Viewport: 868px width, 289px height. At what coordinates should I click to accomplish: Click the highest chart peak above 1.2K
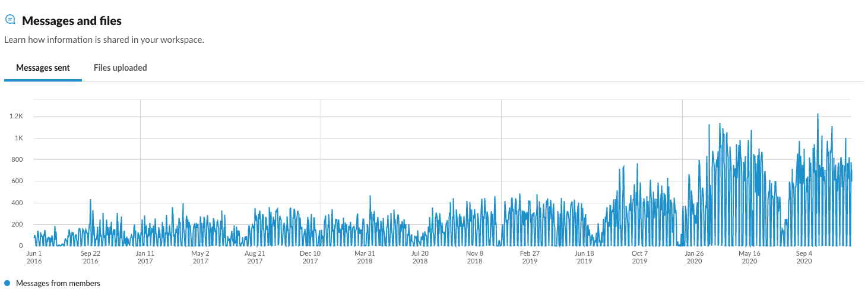pos(818,114)
